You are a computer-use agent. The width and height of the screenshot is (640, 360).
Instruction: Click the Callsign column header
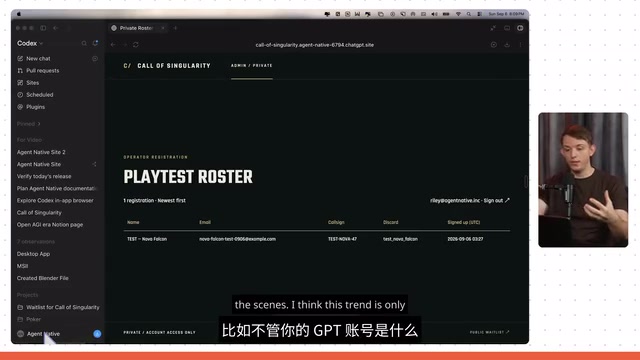(336, 222)
